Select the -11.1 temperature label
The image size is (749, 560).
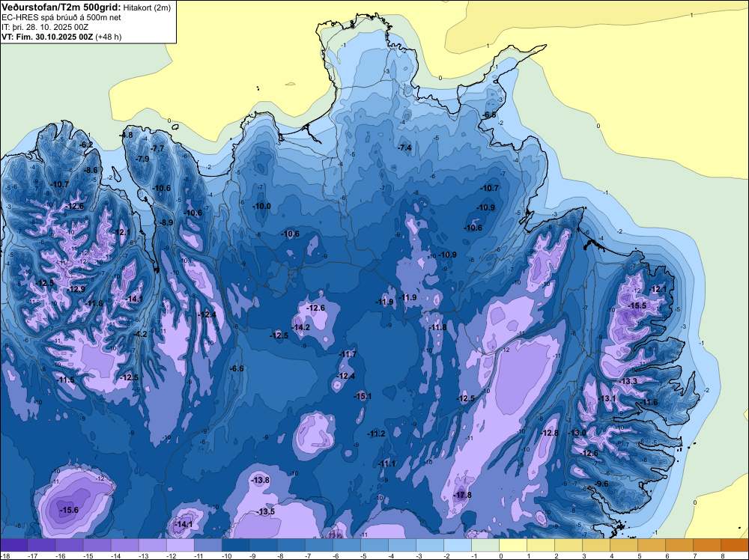click(386, 463)
